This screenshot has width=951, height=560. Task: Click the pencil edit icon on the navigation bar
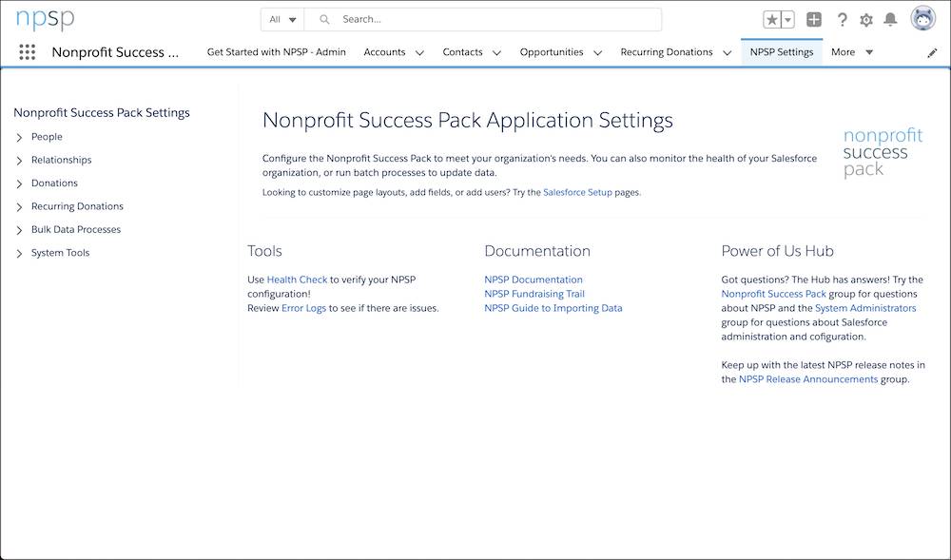(x=933, y=52)
